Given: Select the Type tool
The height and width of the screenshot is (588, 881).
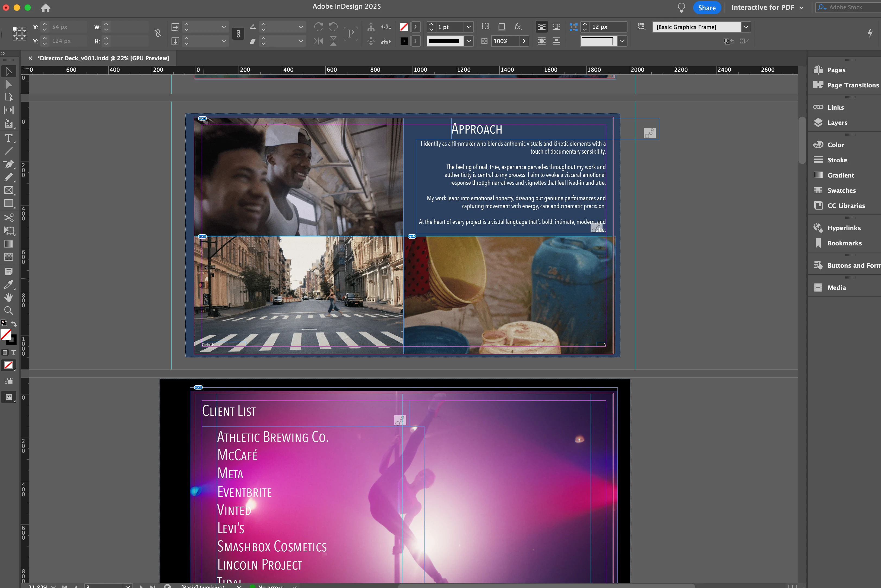Looking at the screenshot, I should coord(9,138).
